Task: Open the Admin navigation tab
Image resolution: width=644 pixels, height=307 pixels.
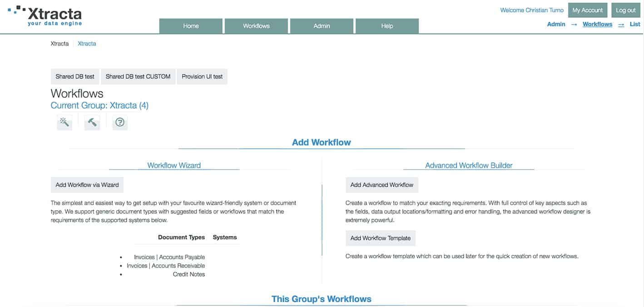Action: [x=321, y=26]
